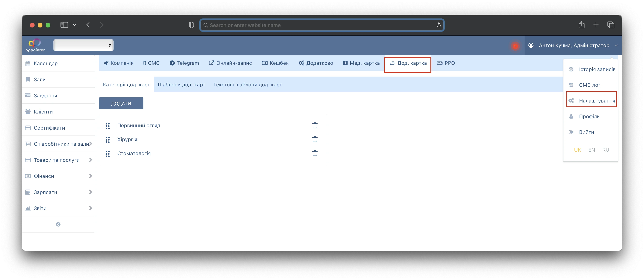Open the Антон Кучма user menu
The image size is (644, 280).
[573, 46]
